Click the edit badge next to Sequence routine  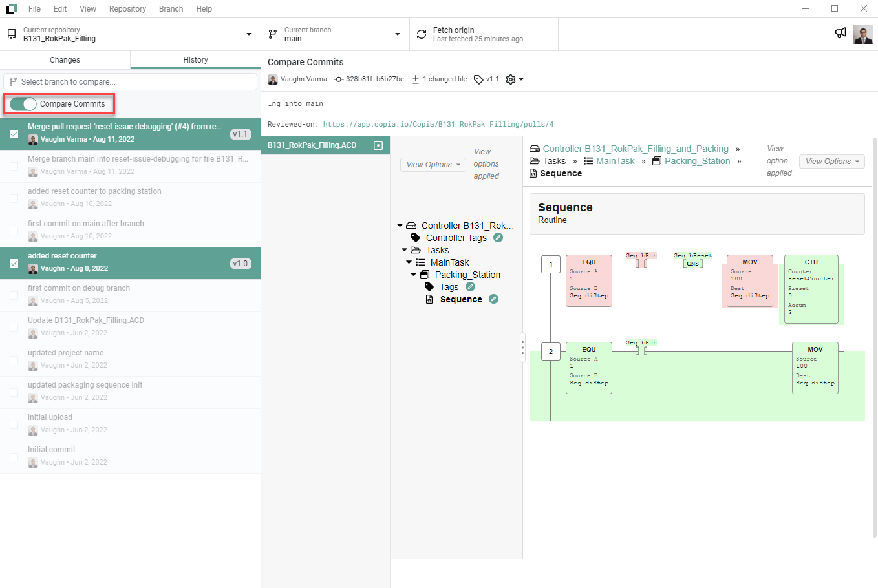pos(494,299)
